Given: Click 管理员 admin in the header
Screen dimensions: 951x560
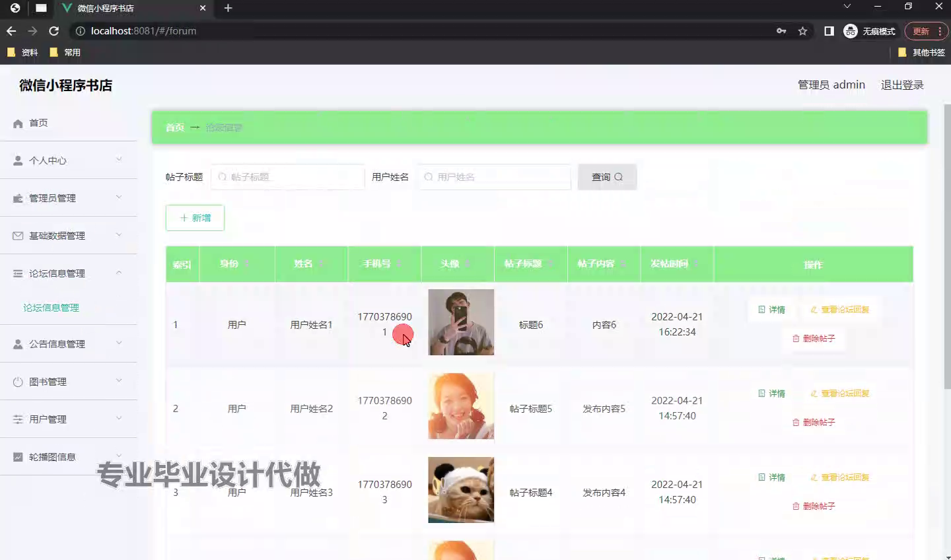Looking at the screenshot, I should (x=831, y=85).
